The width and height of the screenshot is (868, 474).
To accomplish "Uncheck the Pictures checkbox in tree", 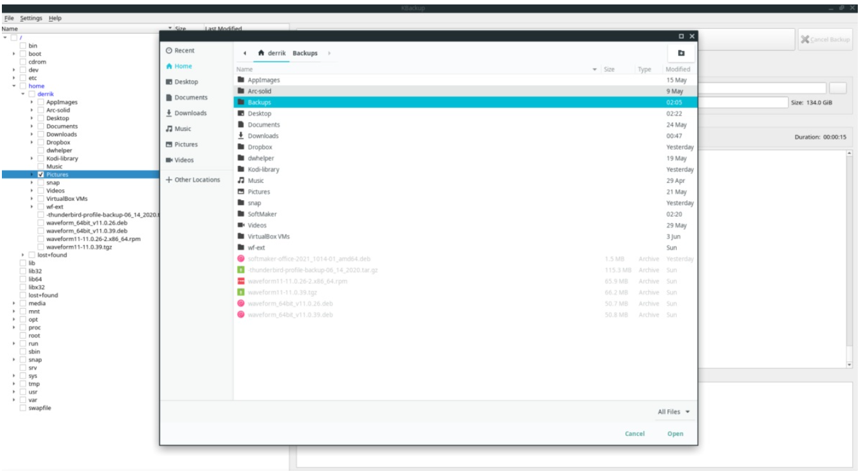I will (41, 175).
